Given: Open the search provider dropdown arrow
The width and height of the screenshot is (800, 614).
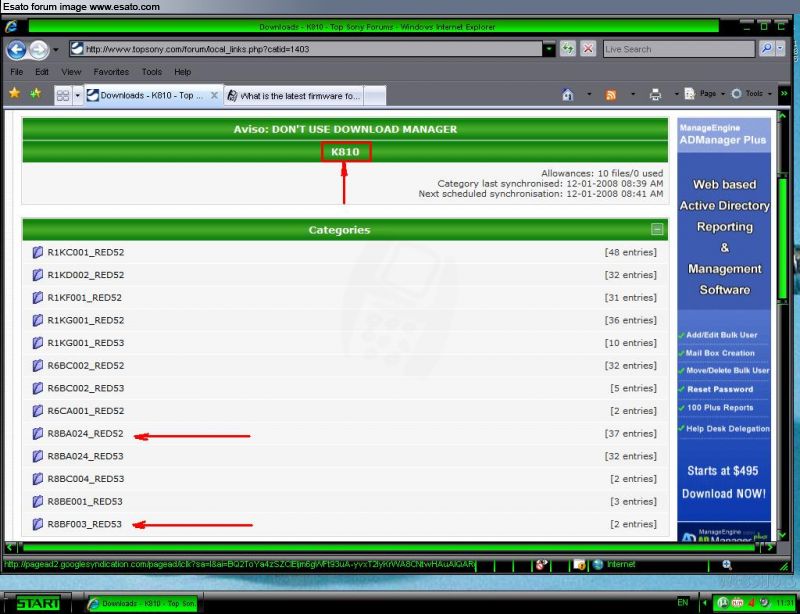Looking at the screenshot, I should (x=781, y=48).
